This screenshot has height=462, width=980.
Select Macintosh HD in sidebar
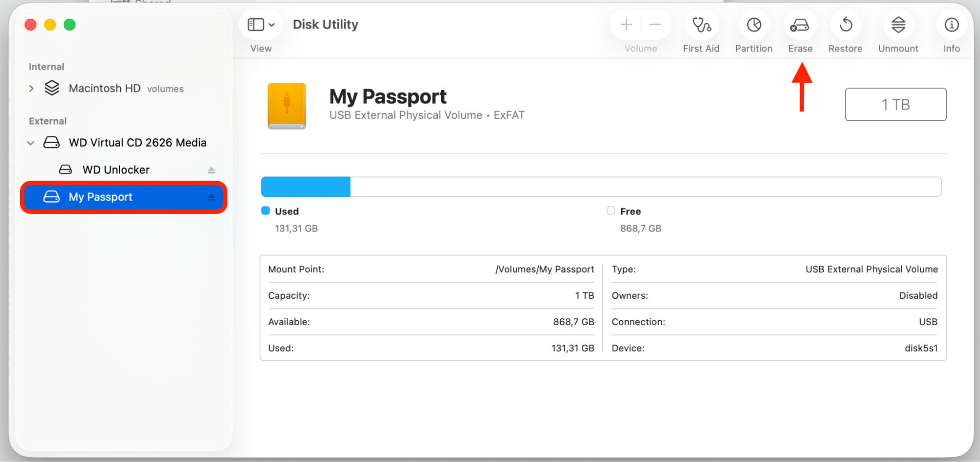point(105,88)
